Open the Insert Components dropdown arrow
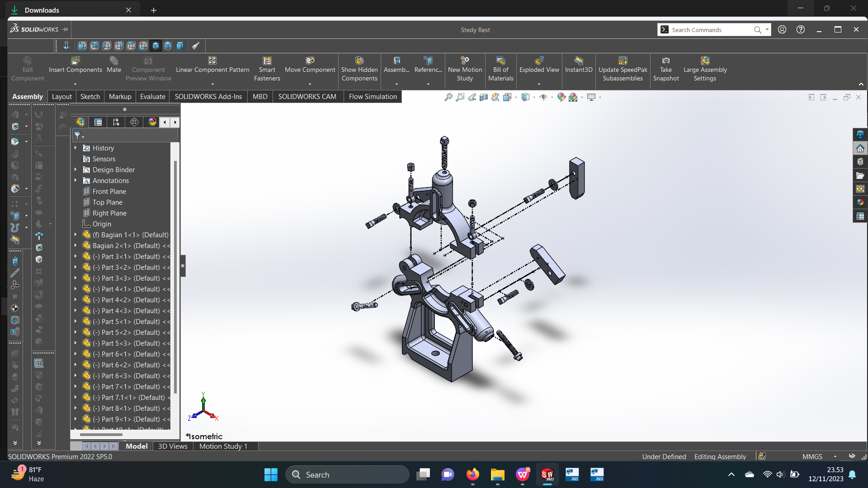Screen dimensions: 868x488 pyautogui.click(x=75, y=84)
